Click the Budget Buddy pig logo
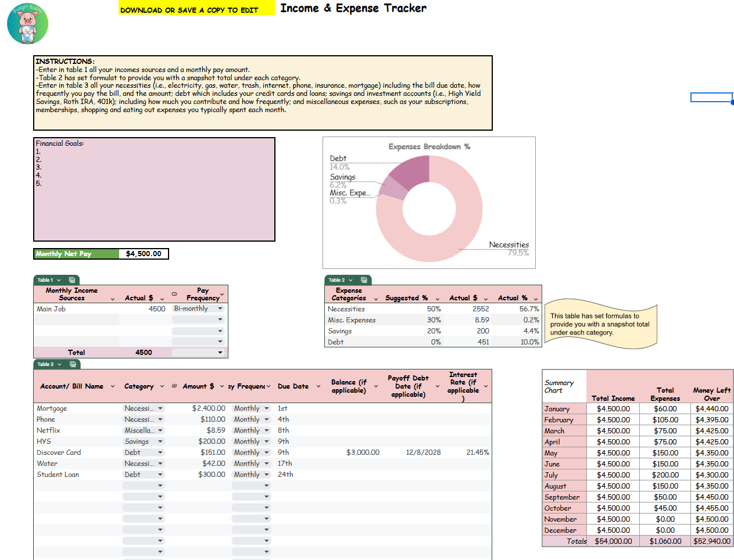 27,24
